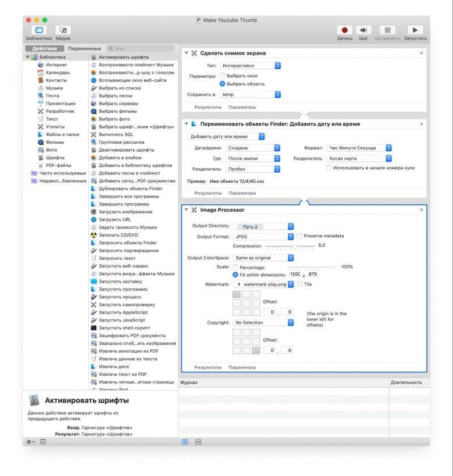Open the Медиа browser icon

coord(64,30)
